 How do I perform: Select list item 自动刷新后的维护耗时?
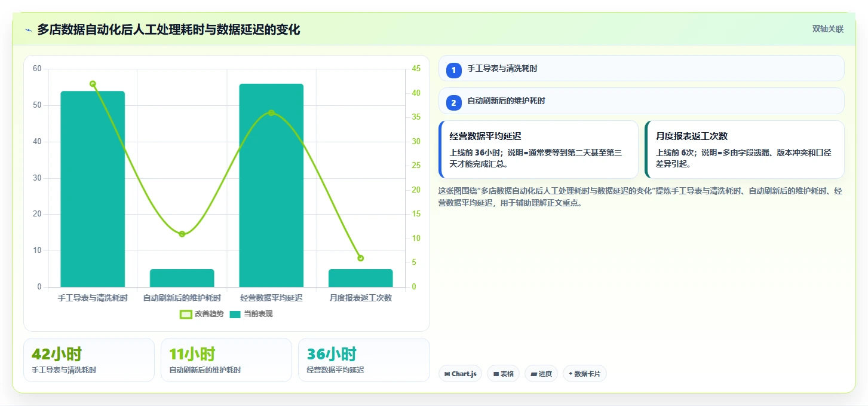point(641,100)
